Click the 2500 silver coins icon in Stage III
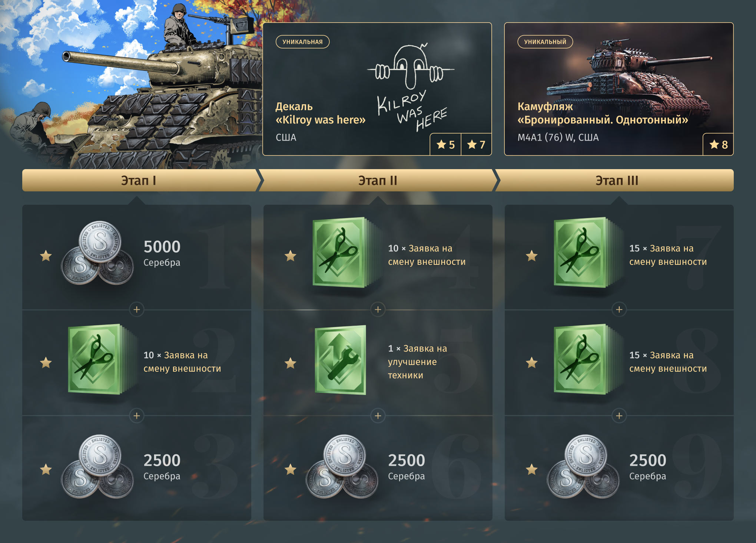Viewport: 756px width, 543px height. pos(583,466)
